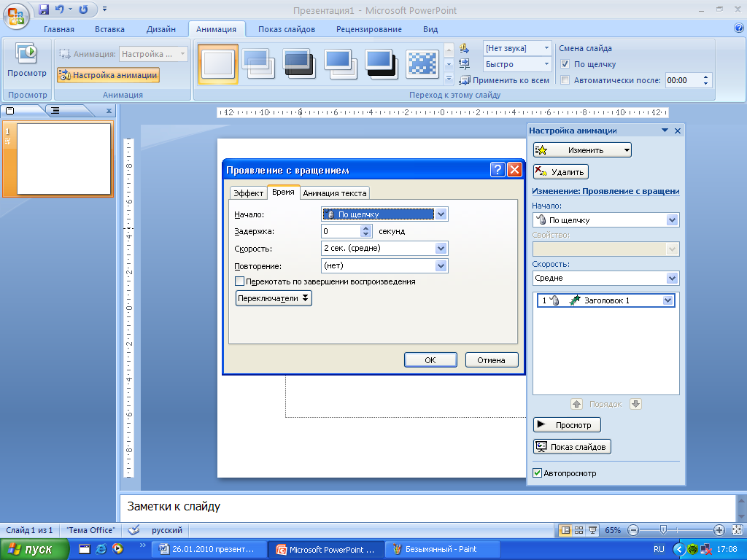The width and height of the screenshot is (747, 560).
Task: Open the transition speed dropdown Быстро
Action: click(x=546, y=64)
